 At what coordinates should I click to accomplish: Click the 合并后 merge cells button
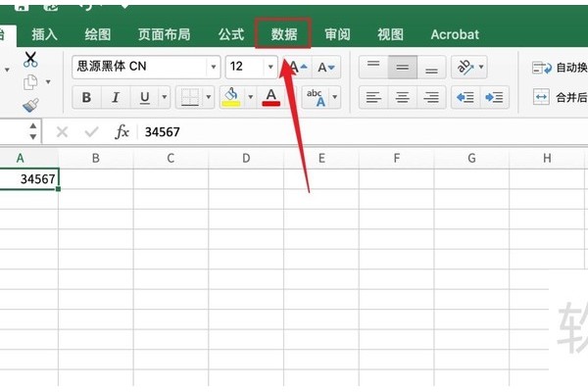coord(560,98)
